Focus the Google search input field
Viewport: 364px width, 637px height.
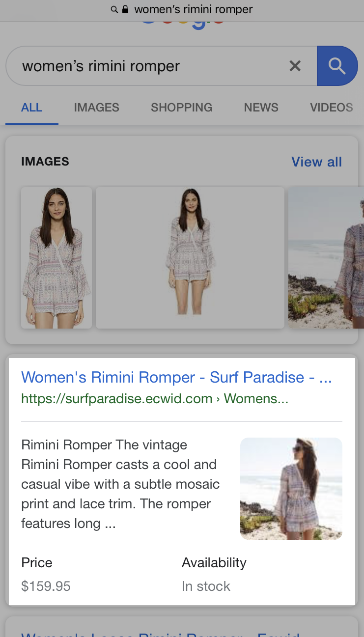tap(147, 66)
